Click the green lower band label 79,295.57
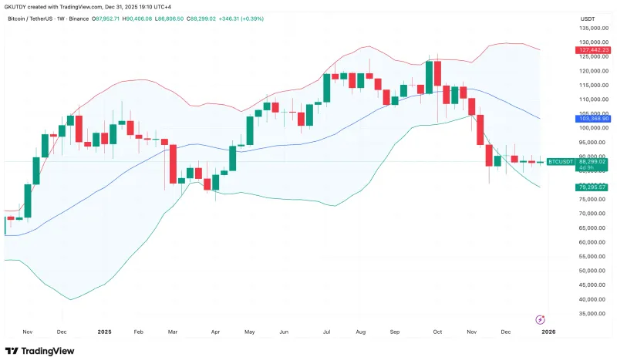Viewport: 617px width, 364px height. coord(592,187)
